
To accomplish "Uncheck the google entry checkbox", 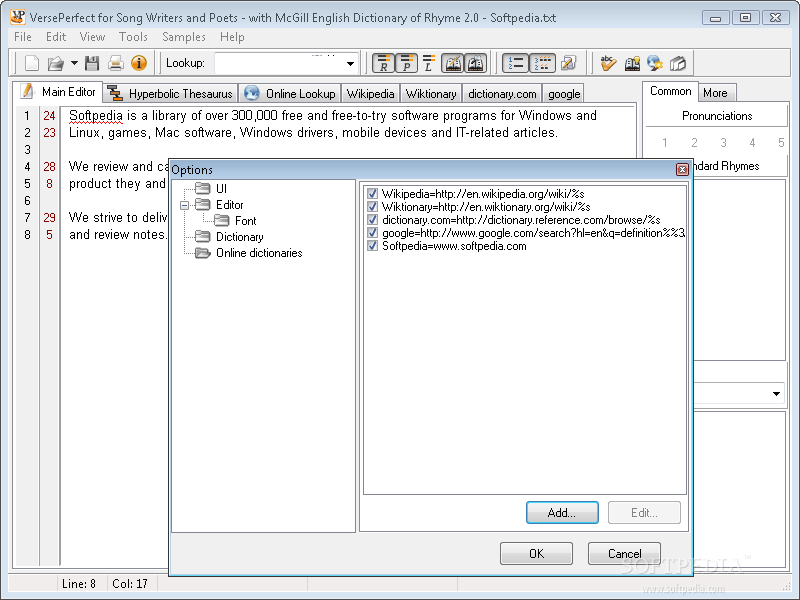I will (x=372, y=233).
